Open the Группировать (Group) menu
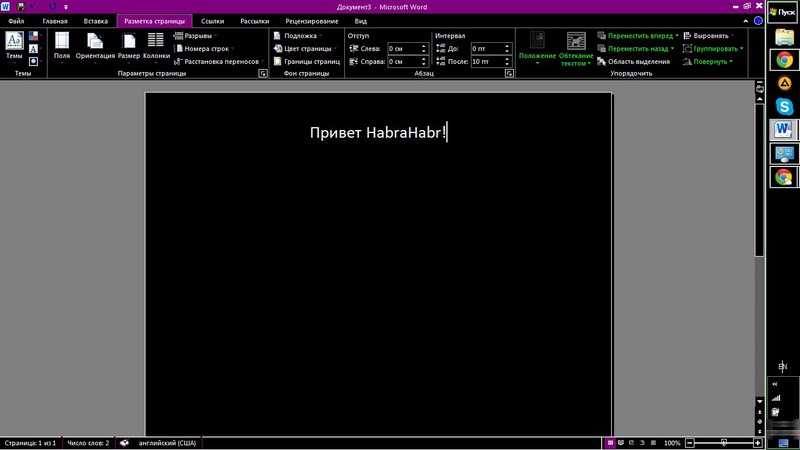Viewport: 800px width, 450px height. pyautogui.click(x=713, y=48)
